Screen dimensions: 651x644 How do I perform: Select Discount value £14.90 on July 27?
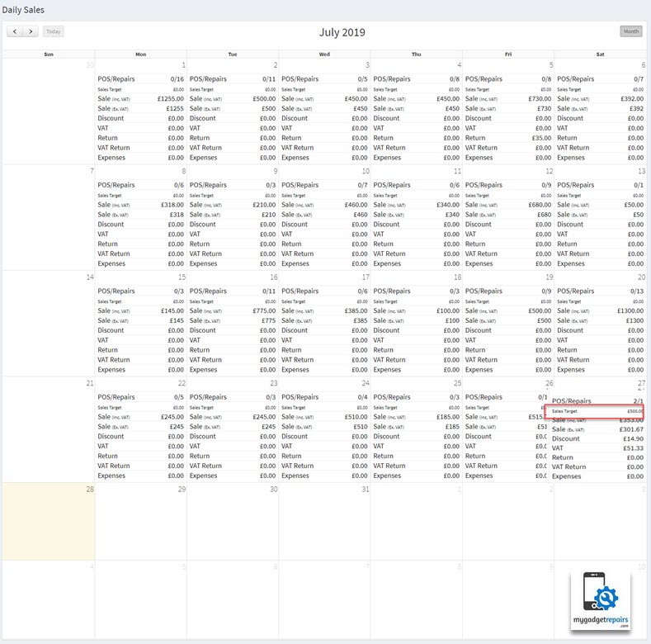click(x=633, y=438)
